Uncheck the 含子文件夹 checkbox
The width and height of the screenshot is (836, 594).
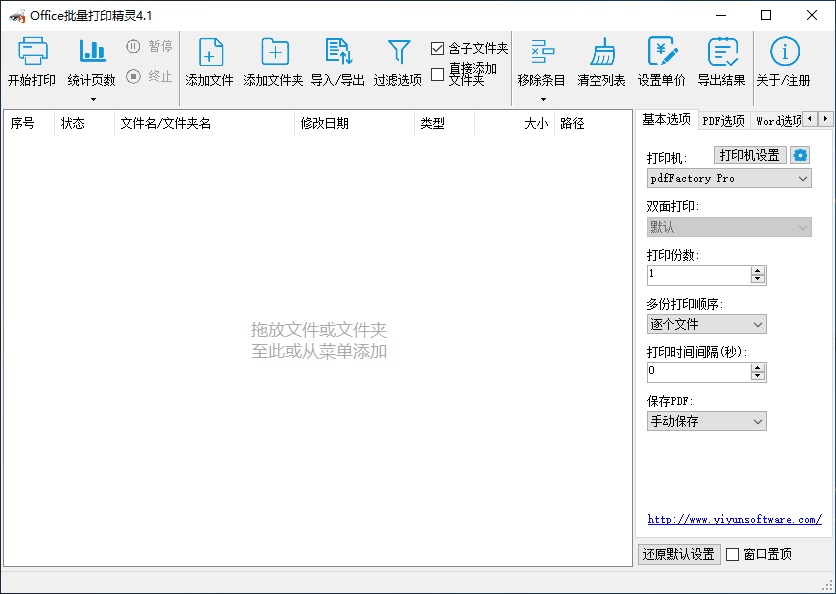pyautogui.click(x=438, y=48)
